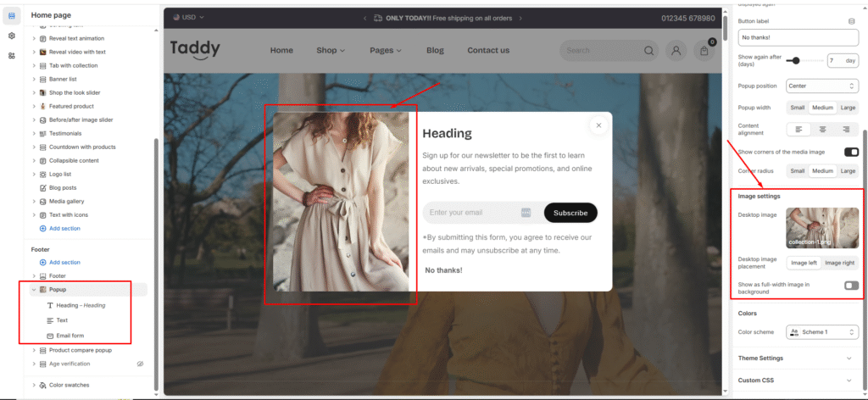Click the Button label text field
Viewport: 868px width, 400px height.
point(798,37)
